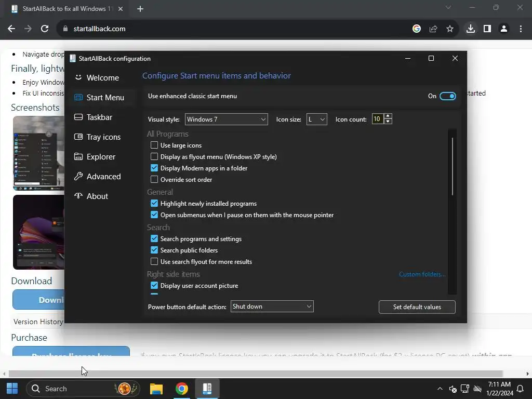Click Icon count number field

click(377, 119)
